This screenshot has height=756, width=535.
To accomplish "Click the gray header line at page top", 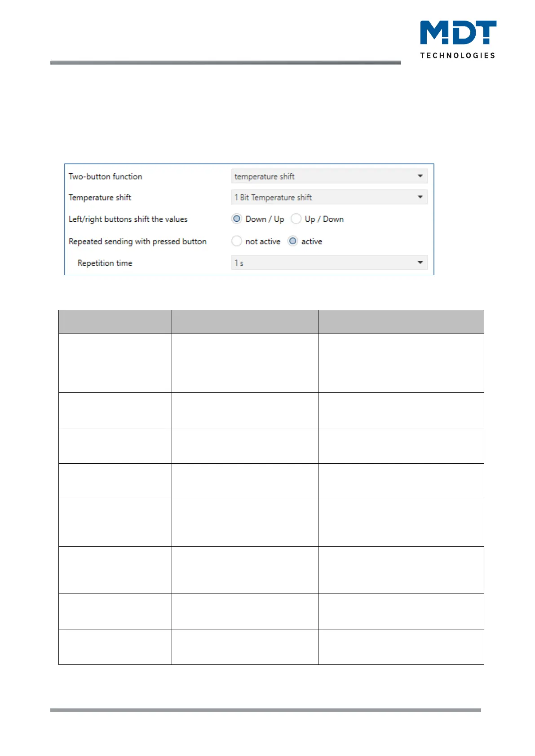I will coord(225,63).
